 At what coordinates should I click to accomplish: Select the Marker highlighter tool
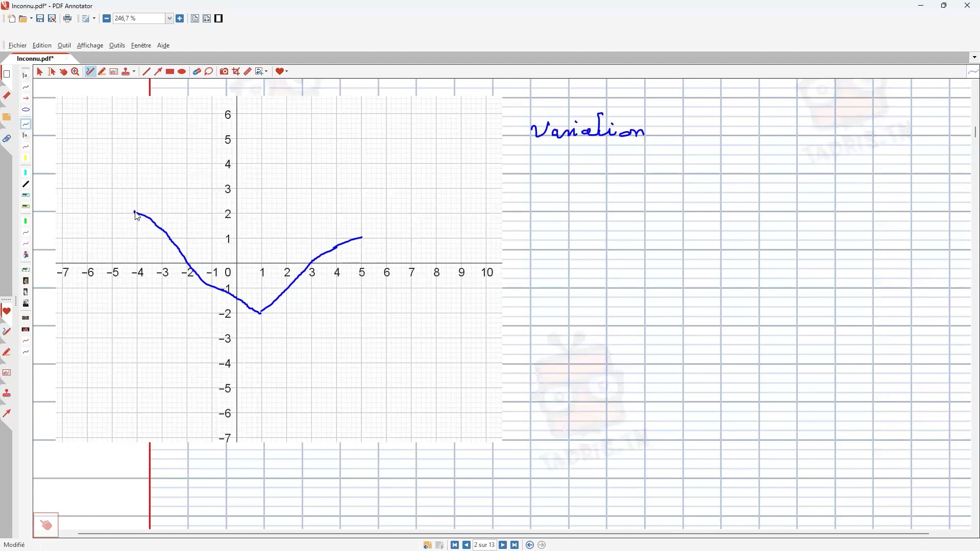tap(102, 71)
